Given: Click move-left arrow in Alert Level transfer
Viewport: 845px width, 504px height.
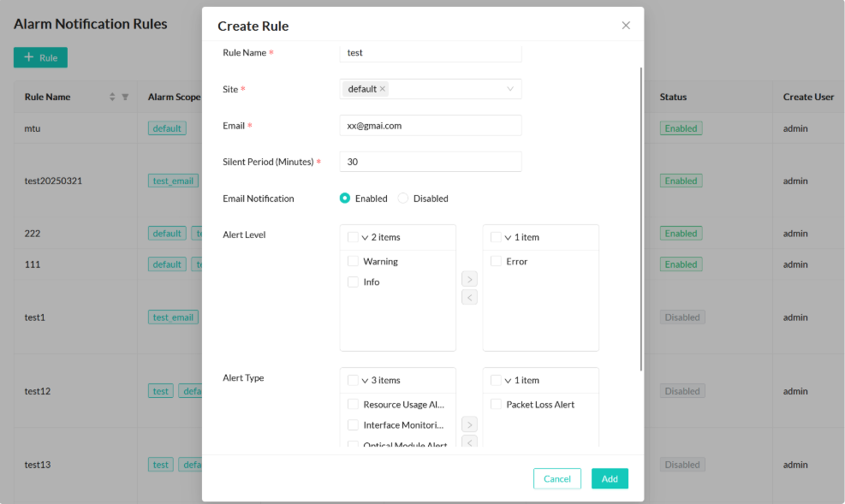Looking at the screenshot, I should [x=469, y=298].
